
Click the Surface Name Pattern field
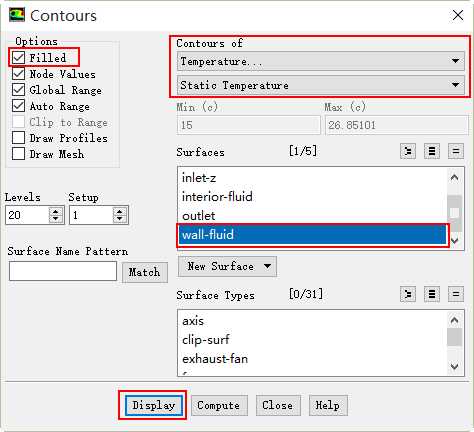coord(63,271)
